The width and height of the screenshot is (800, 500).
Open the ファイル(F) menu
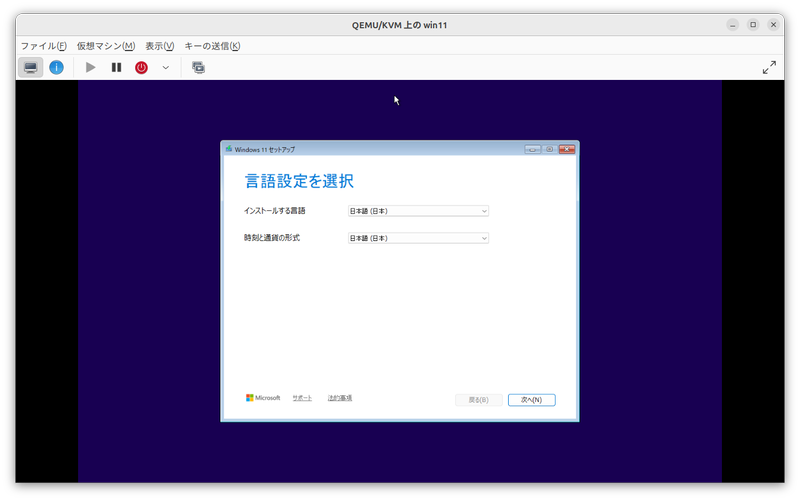(43, 46)
